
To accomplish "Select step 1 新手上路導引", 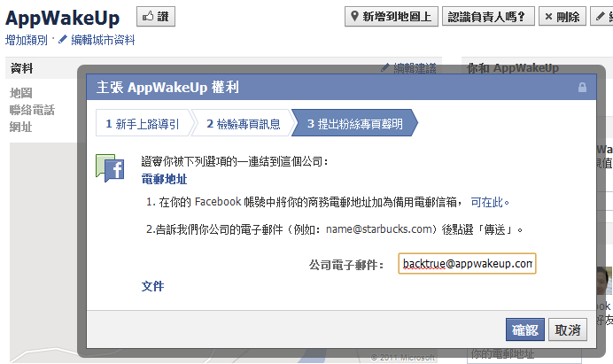I will pos(143,124).
